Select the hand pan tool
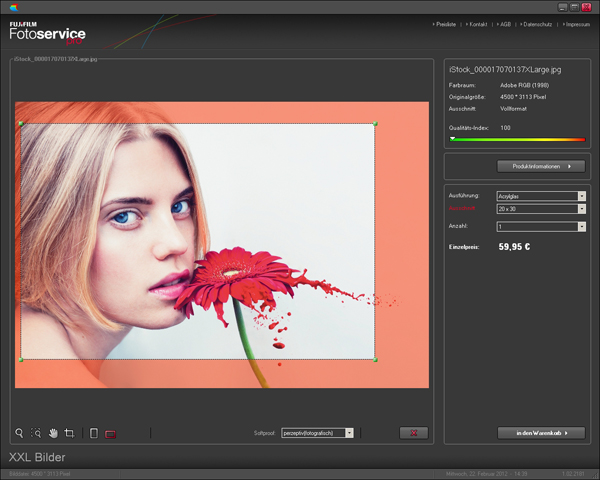Viewport: 600px width, 480px height. point(53,433)
